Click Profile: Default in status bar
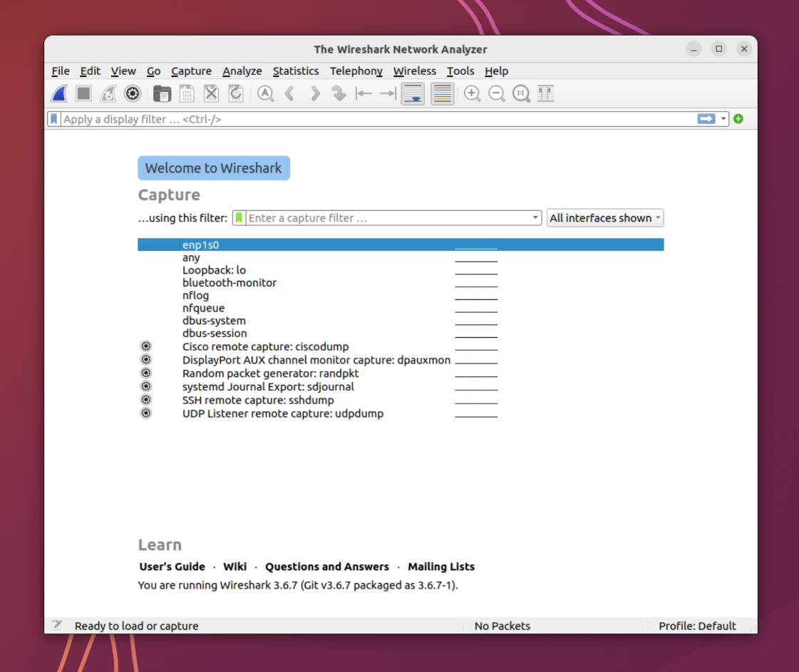Image resolution: width=799 pixels, height=672 pixels. (x=697, y=626)
